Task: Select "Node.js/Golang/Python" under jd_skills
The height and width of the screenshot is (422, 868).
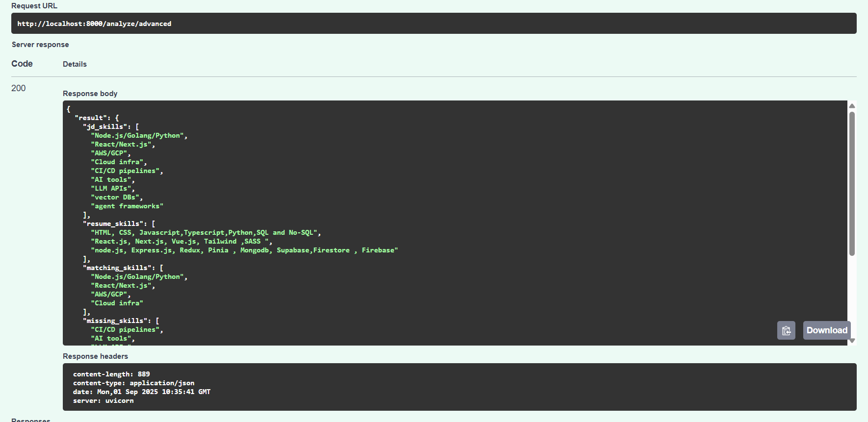Action: click(137, 135)
